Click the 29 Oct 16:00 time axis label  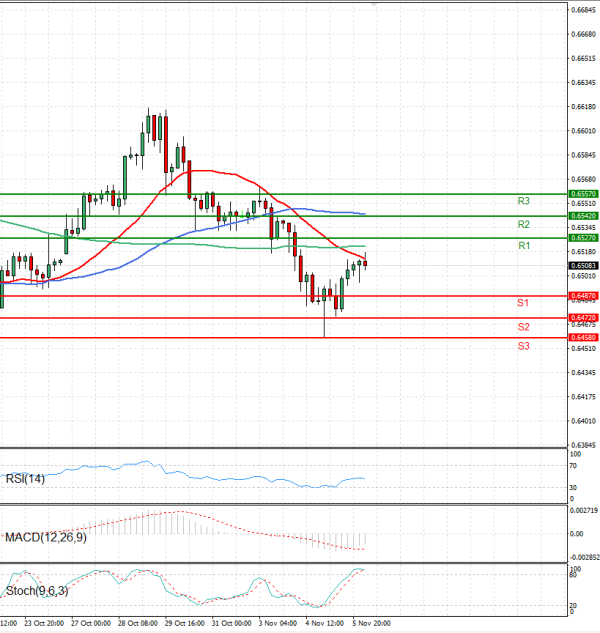[185, 623]
